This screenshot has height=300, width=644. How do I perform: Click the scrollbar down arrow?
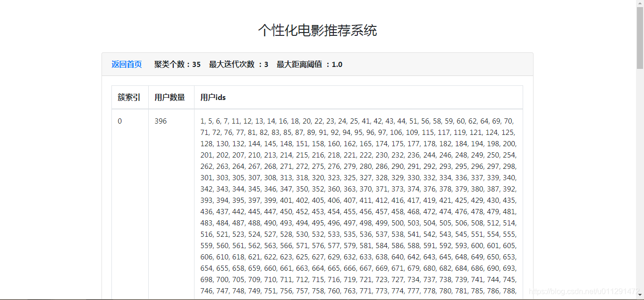(x=641, y=296)
